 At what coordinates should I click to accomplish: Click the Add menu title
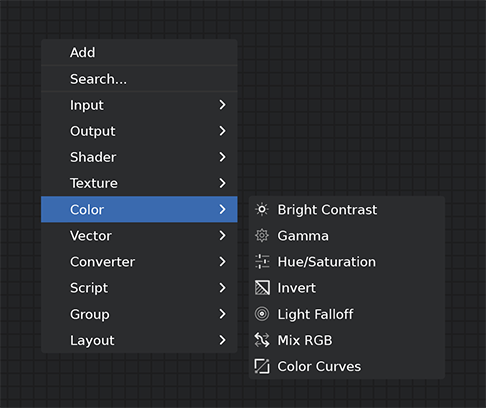click(x=83, y=52)
